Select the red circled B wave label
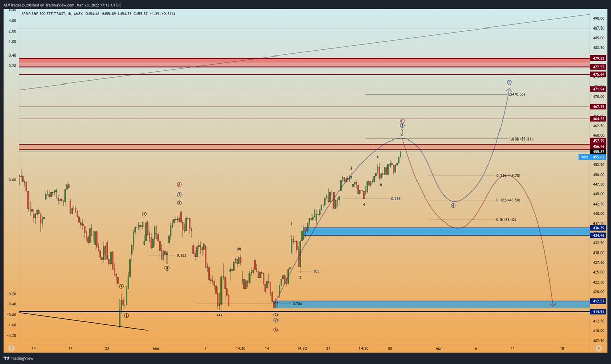611x364 pixels. [275, 330]
